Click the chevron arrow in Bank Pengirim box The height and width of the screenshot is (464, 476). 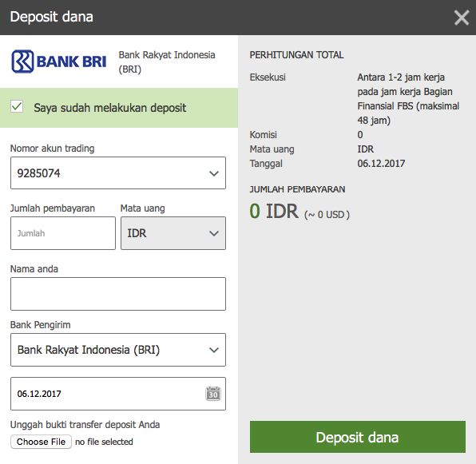point(214,350)
